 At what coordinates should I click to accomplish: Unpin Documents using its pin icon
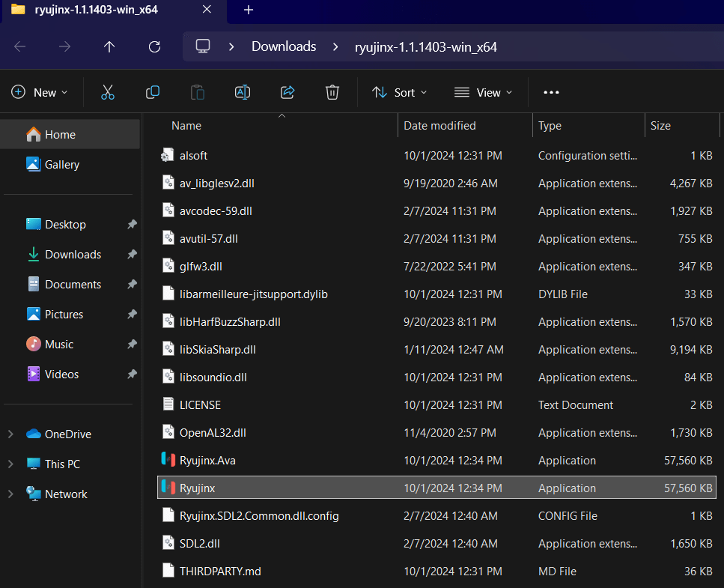pos(132,285)
